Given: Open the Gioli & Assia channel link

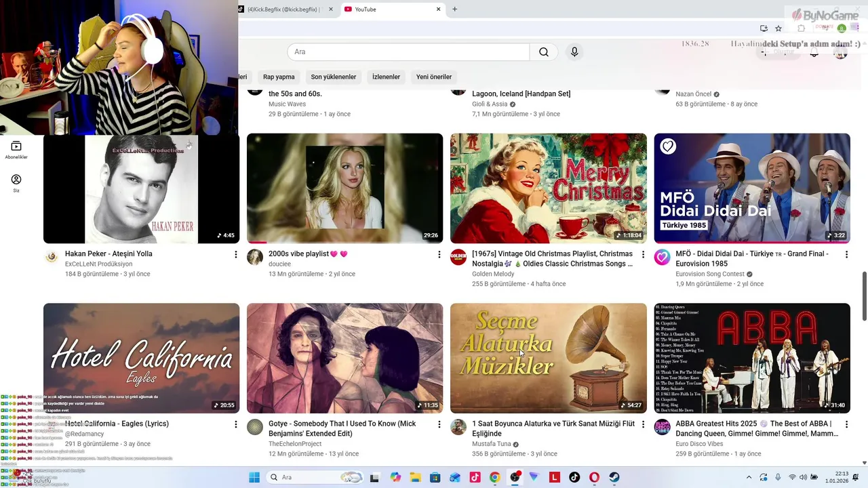Looking at the screenshot, I should [490, 104].
